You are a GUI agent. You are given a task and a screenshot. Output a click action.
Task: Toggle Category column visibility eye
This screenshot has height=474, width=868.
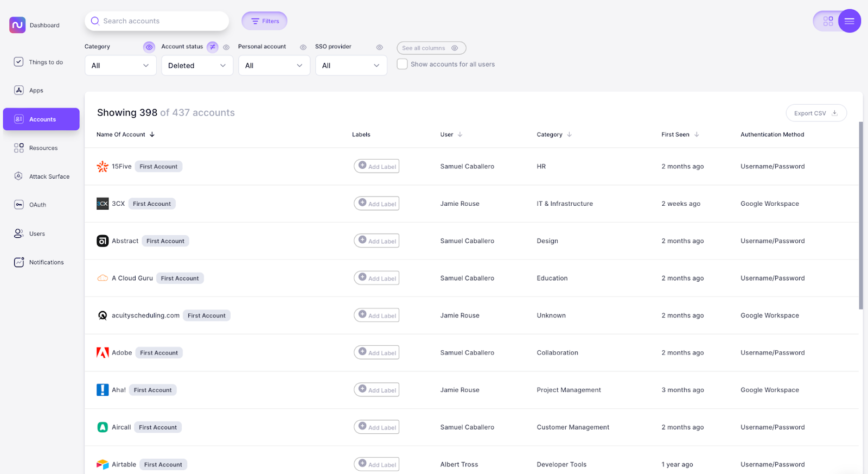(149, 47)
